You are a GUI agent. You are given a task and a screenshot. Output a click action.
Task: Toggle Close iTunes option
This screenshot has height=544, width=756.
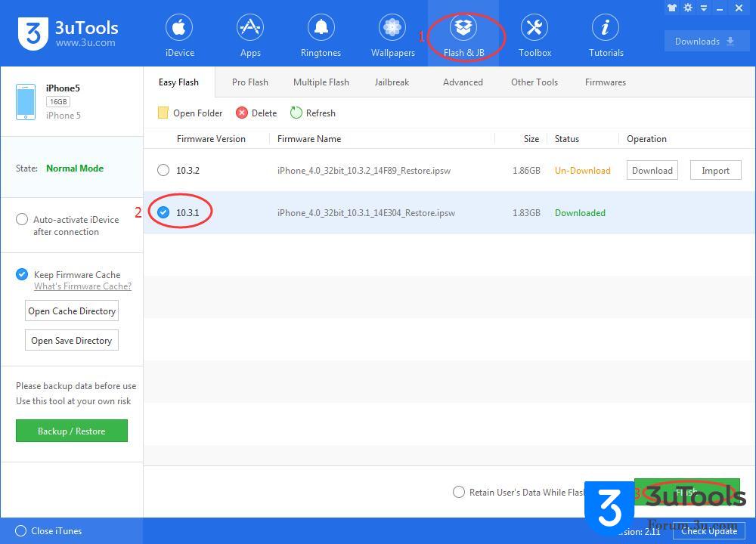pyautogui.click(x=21, y=531)
